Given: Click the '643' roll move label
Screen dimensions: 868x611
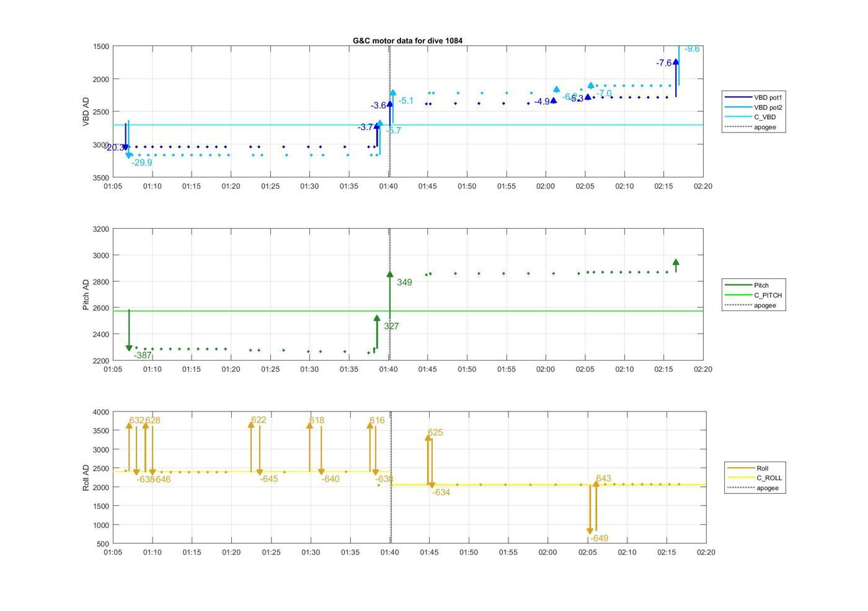Looking at the screenshot, I should (x=603, y=478).
